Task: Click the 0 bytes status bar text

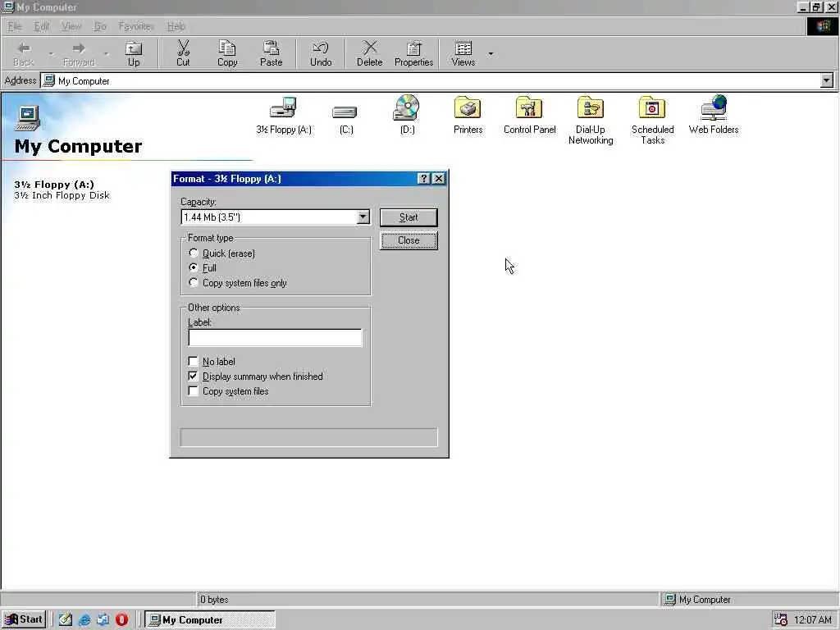Action: click(x=214, y=600)
